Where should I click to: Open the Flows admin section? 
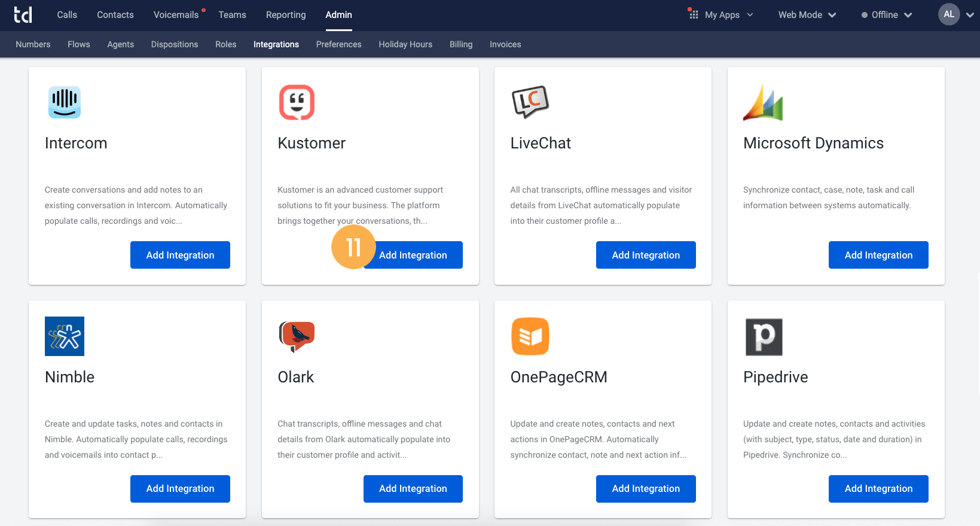click(79, 44)
